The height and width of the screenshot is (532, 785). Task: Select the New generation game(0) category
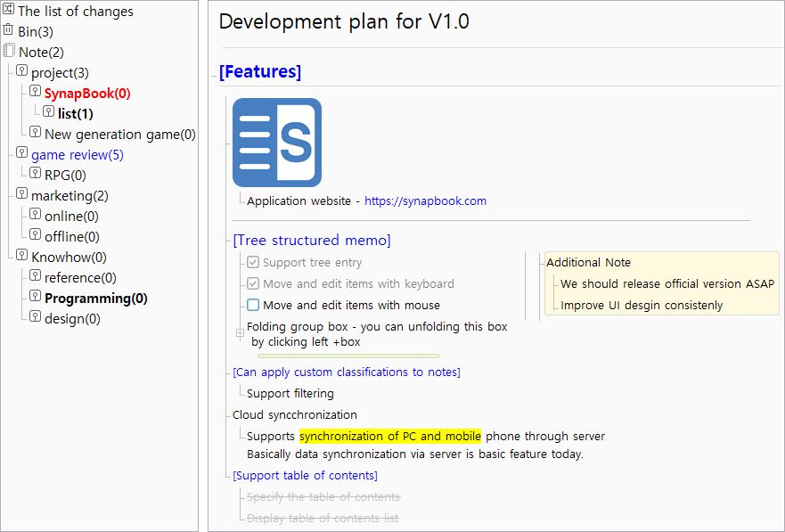(x=120, y=135)
